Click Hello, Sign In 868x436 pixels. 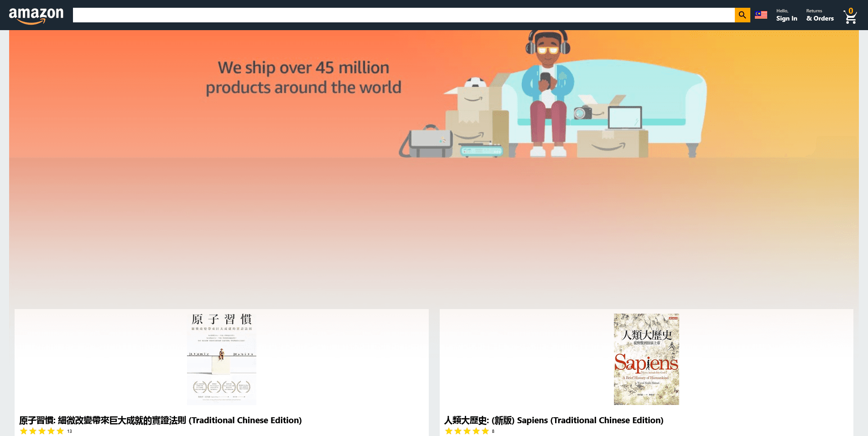pyautogui.click(x=786, y=15)
